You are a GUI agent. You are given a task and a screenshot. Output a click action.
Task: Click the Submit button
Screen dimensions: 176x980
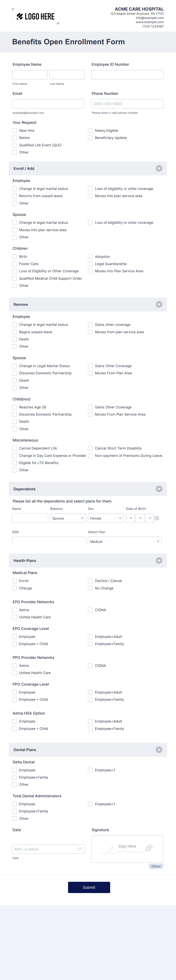[x=89, y=887]
